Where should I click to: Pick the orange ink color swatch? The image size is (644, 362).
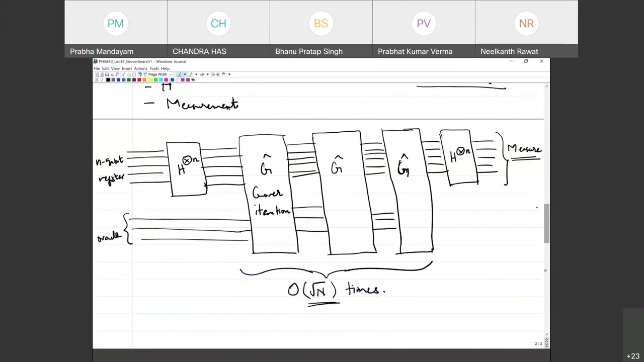tap(144, 80)
